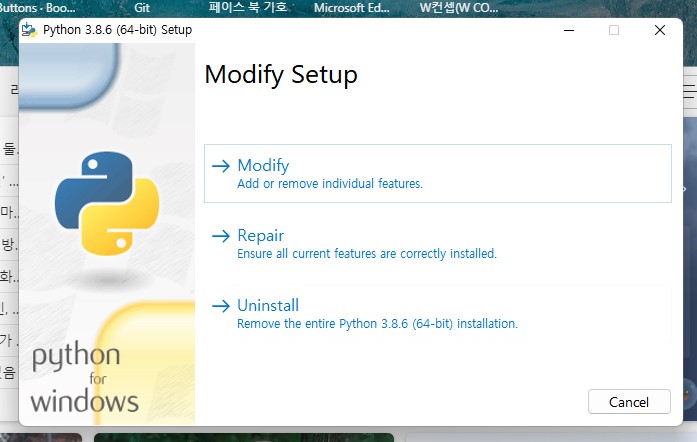Screen dimensions: 697x442
Task: Click 'Remove the entire Python 3.8.6' description
Action: (x=377, y=323)
